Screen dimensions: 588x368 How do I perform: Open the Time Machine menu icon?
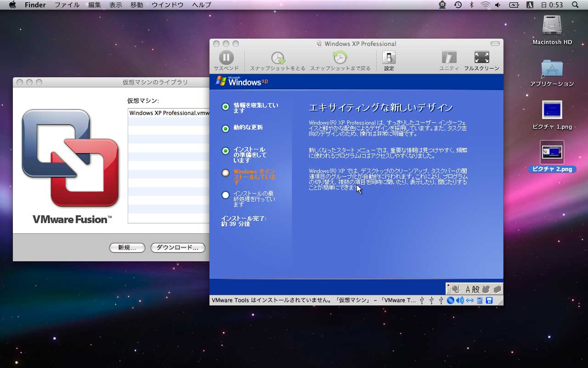pyautogui.click(x=458, y=5)
